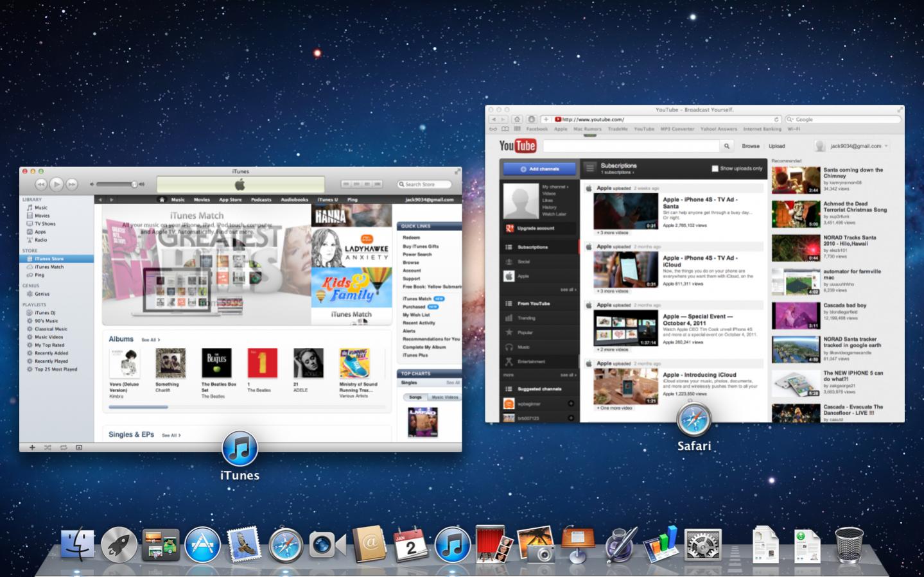Click the YouTube search magnifier button
Screen dimensions: 924x577
pos(727,146)
